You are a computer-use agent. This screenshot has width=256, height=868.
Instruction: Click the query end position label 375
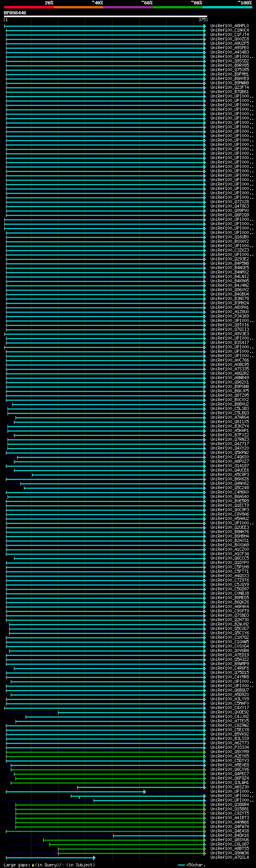point(202,20)
